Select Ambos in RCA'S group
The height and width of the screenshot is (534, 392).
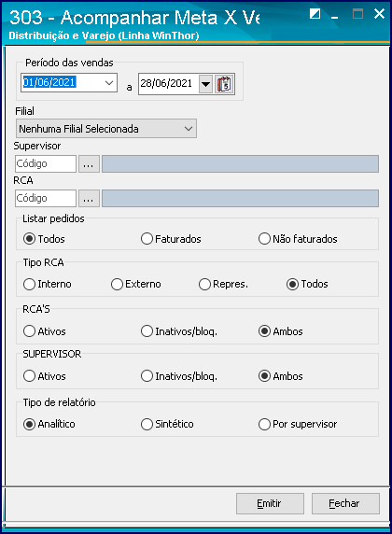pyautogui.click(x=281, y=331)
